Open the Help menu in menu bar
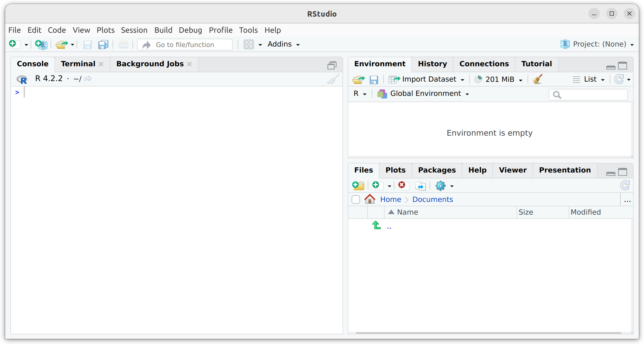Screen dimensions: 644x344 coord(273,30)
